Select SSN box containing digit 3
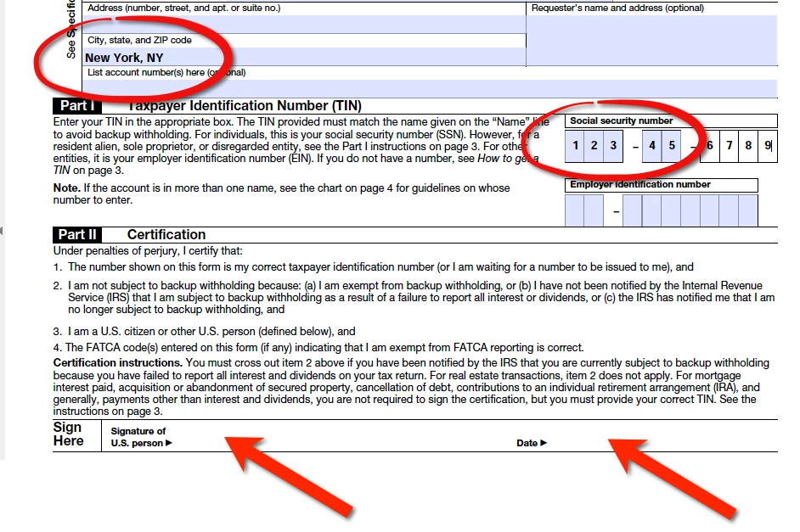 613,146
